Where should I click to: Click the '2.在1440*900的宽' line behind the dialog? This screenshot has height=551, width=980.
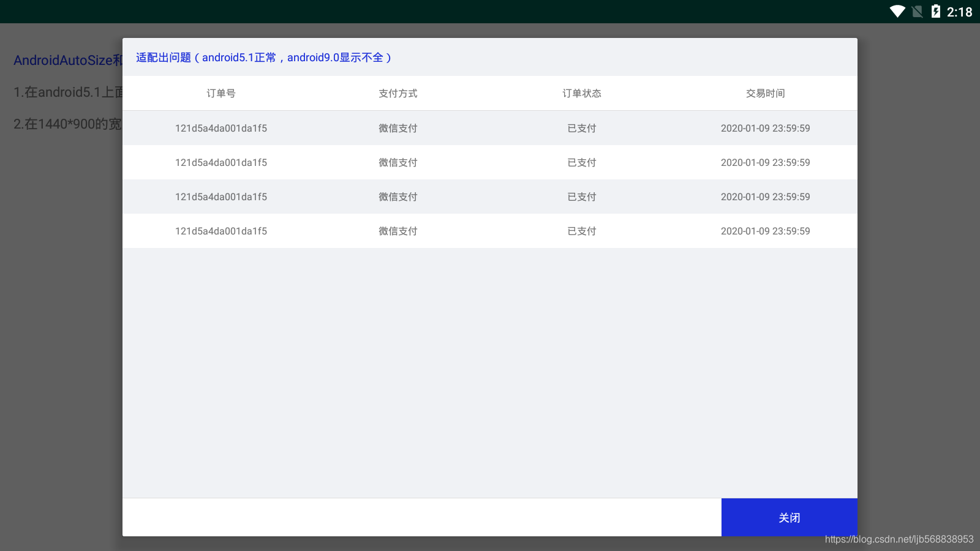pos(68,124)
